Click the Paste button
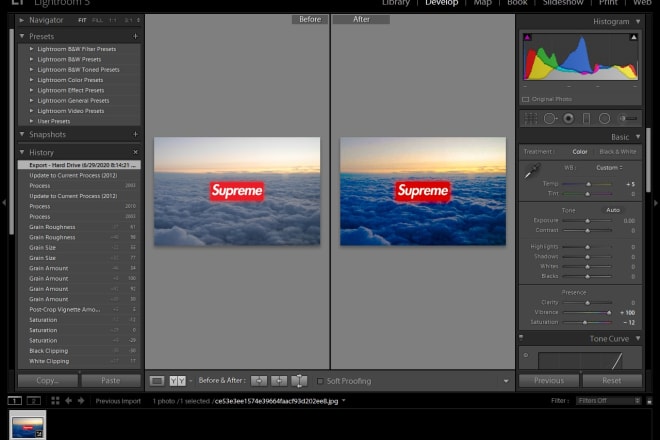The height and width of the screenshot is (440, 660). pyautogui.click(x=111, y=381)
